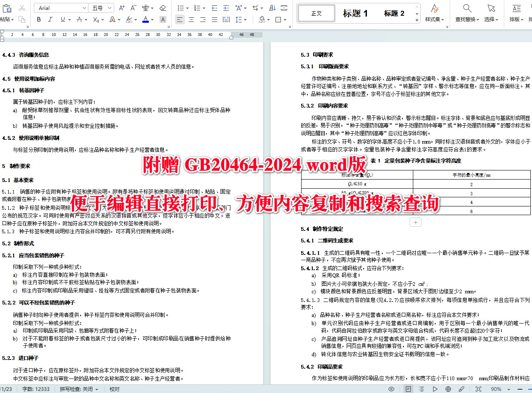Viewport: 532px width, 393px height.
Task: Open the bullet list icon
Action: pyautogui.click(x=181, y=7)
